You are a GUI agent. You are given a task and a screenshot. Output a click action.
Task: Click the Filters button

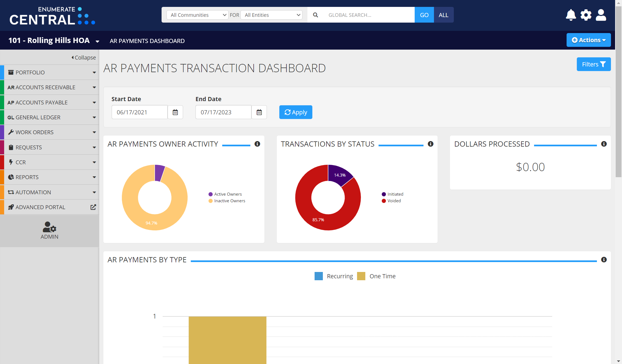click(x=594, y=64)
